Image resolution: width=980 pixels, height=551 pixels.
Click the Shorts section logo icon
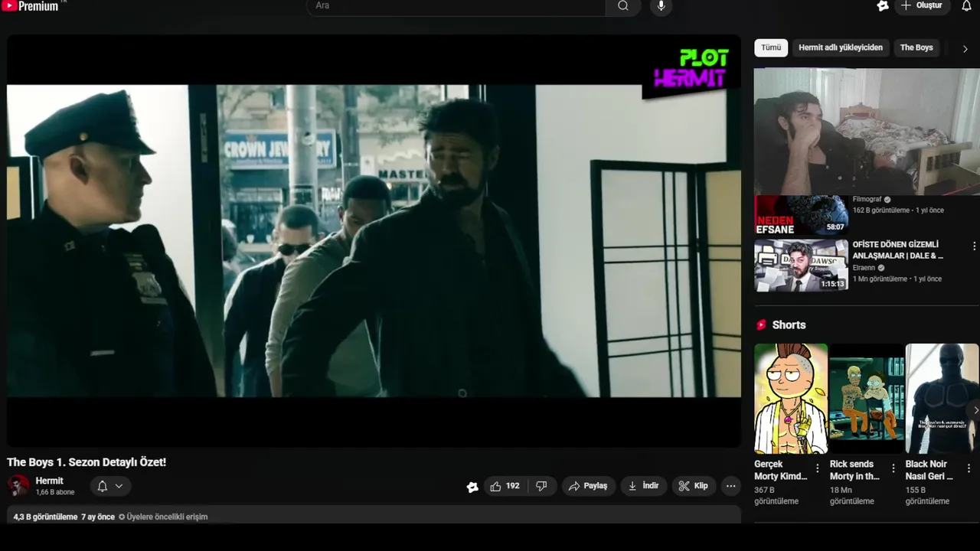[761, 325]
